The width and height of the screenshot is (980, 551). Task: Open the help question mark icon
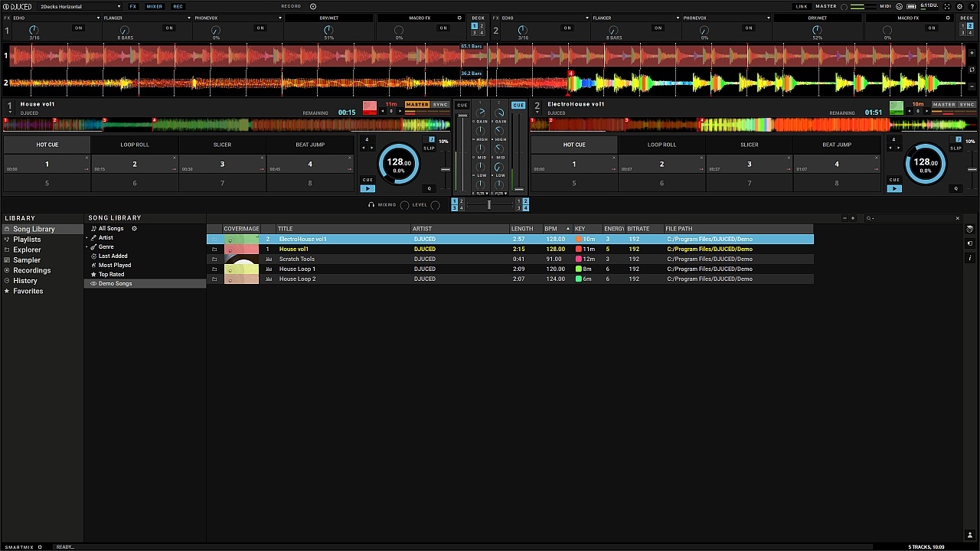pyautogui.click(x=971, y=6)
